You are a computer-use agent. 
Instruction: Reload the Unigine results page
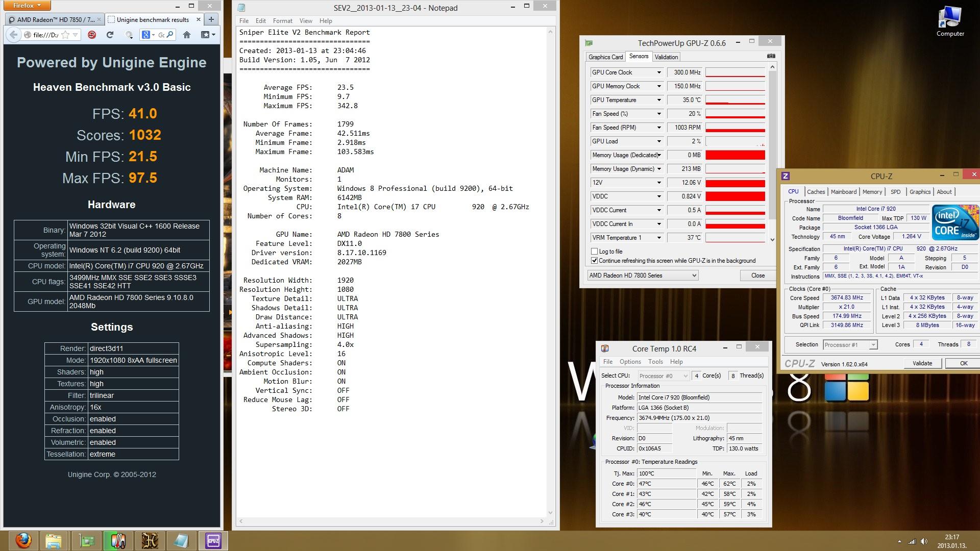(x=110, y=35)
